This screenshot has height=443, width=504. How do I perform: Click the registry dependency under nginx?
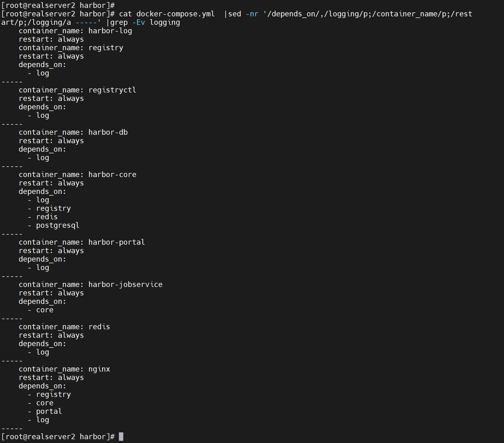[53, 394]
